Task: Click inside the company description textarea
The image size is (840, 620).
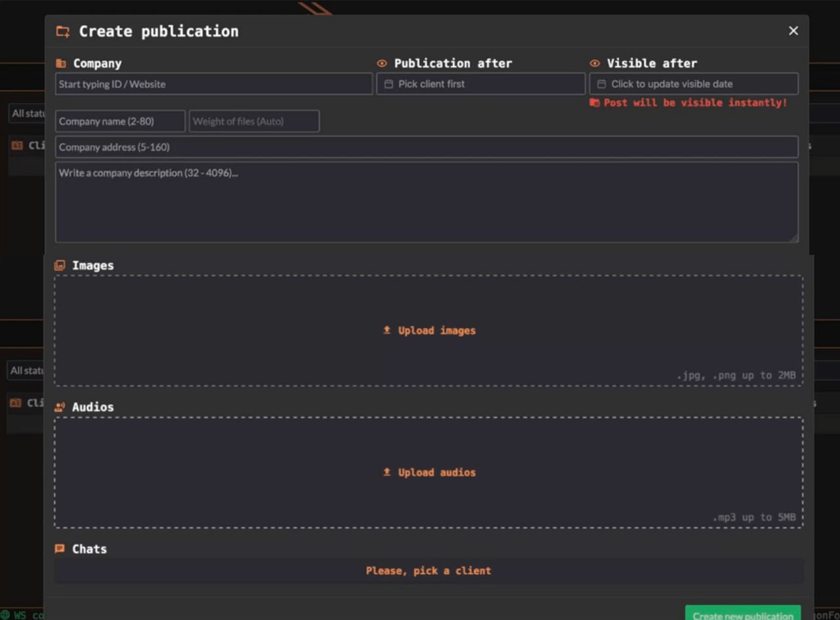Action: pyautogui.click(x=427, y=200)
